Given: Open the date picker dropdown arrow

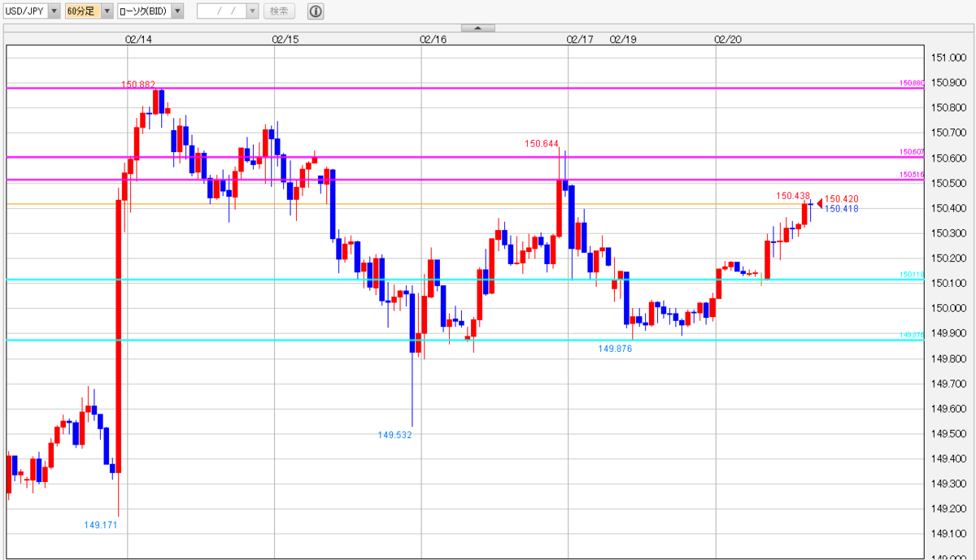Looking at the screenshot, I should pos(252,11).
